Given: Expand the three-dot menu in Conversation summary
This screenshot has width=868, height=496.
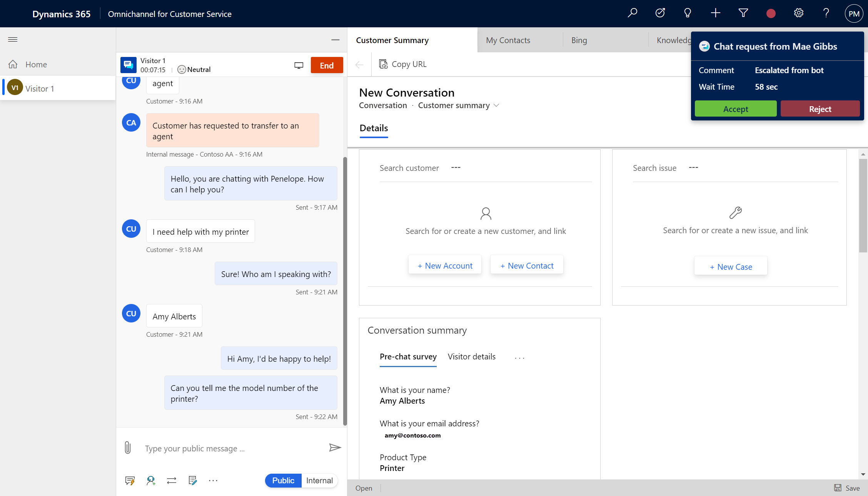Looking at the screenshot, I should tap(519, 356).
